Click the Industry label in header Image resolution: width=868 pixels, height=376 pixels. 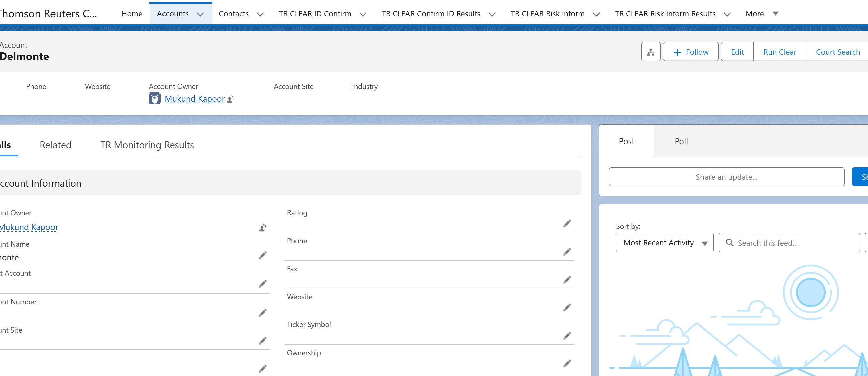click(365, 87)
